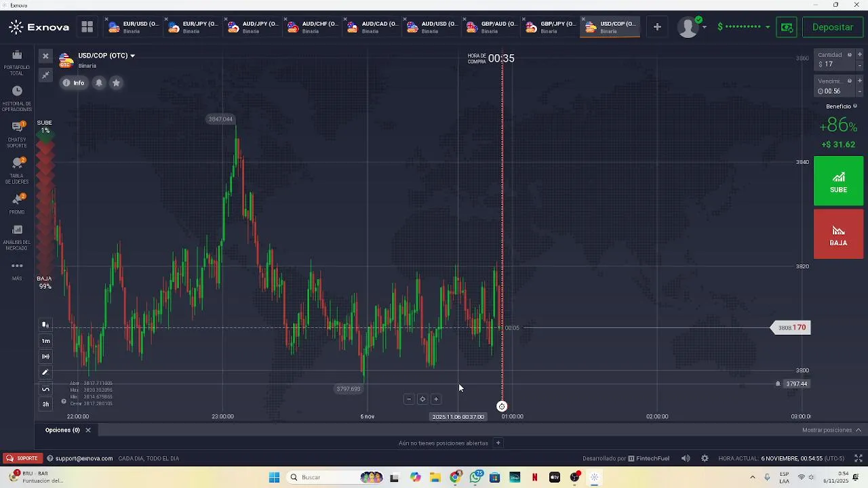The width and height of the screenshot is (868, 488).
Task: Click the Beneficio help icon
Action: [855, 106]
